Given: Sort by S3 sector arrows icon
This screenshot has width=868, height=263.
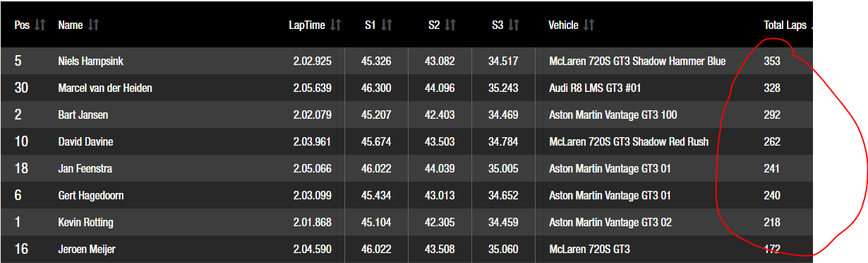Looking at the screenshot, I should (513, 25).
